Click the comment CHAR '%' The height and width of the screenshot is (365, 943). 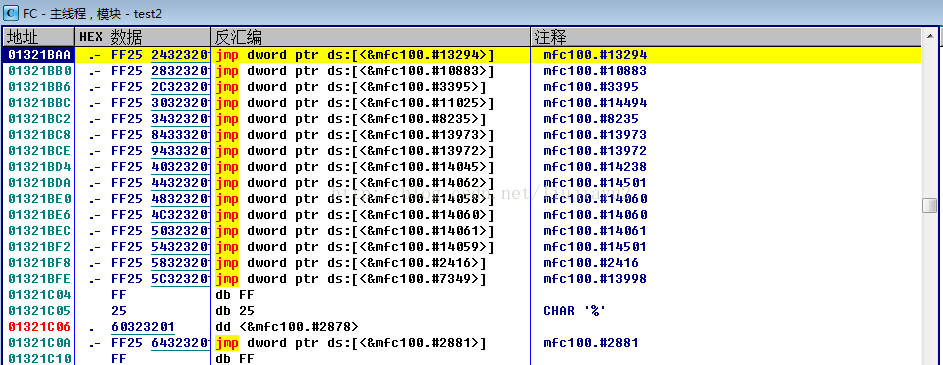tap(574, 311)
